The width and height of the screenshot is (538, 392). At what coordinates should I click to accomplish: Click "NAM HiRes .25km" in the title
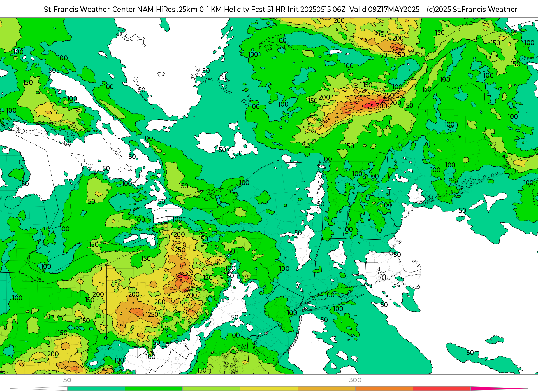(167, 10)
